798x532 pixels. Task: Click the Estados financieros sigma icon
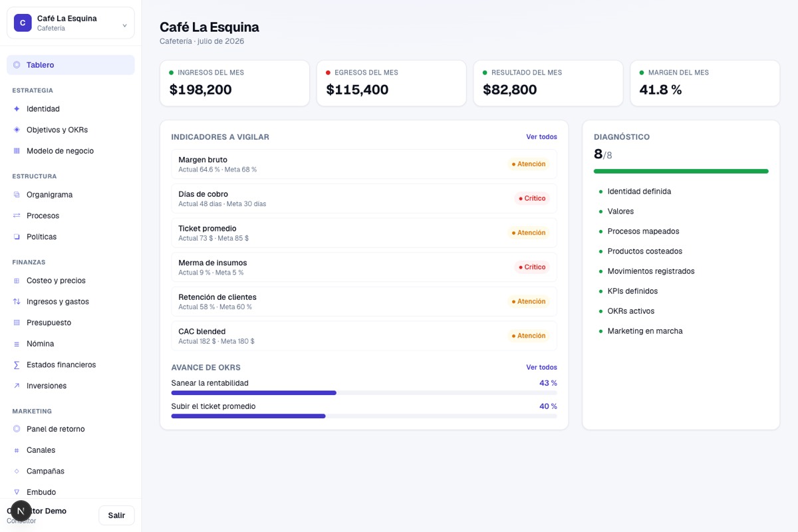[x=17, y=364]
